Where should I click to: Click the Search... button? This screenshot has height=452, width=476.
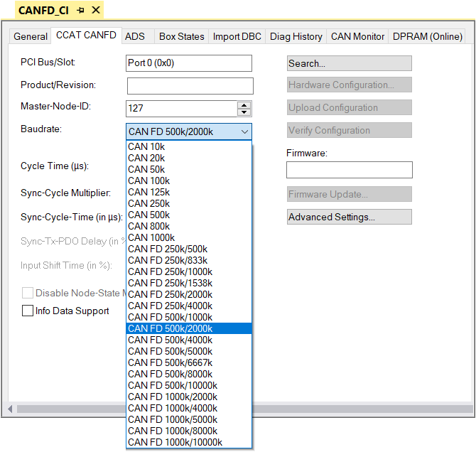point(350,63)
